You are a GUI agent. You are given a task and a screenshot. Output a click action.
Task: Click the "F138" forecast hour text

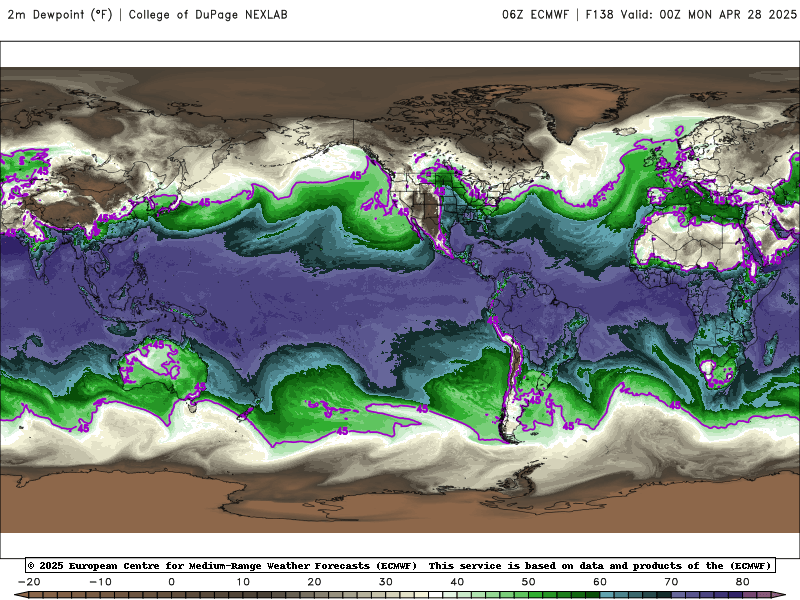pos(599,14)
